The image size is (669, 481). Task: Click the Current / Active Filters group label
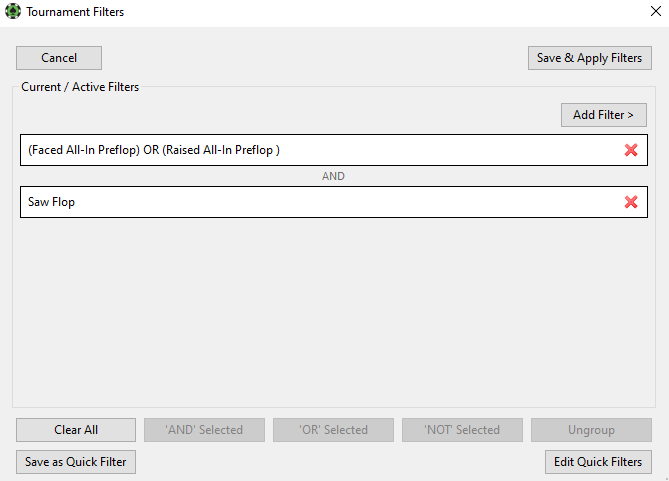point(80,87)
